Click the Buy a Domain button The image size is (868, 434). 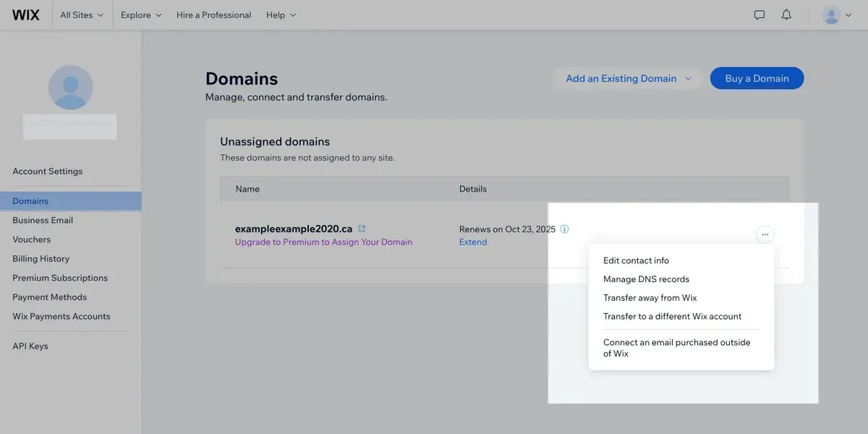pos(757,78)
